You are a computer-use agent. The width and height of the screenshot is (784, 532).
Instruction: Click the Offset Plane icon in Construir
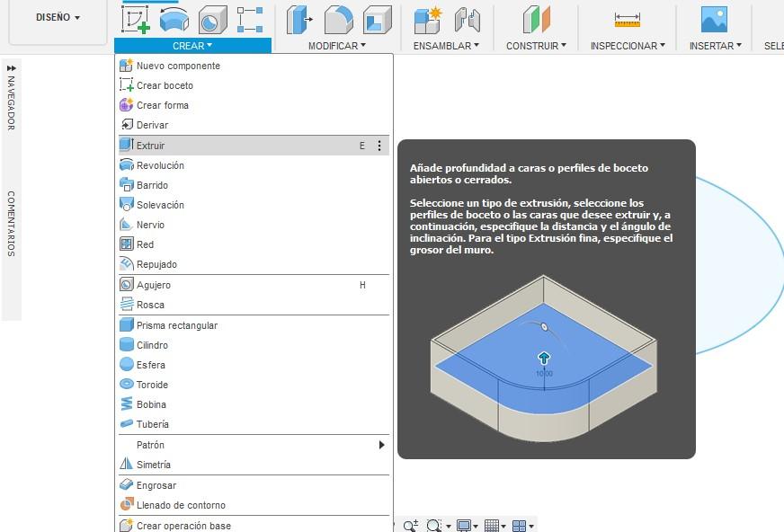pyautogui.click(x=536, y=20)
